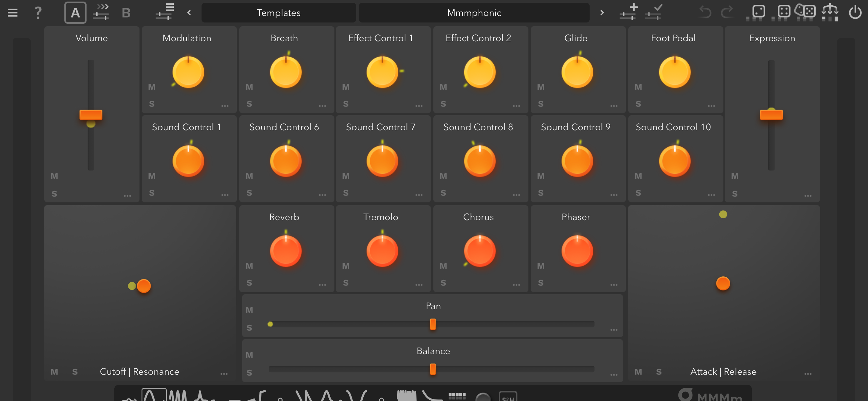
Task: Open the Modulation options ellipsis
Action: 225,106
